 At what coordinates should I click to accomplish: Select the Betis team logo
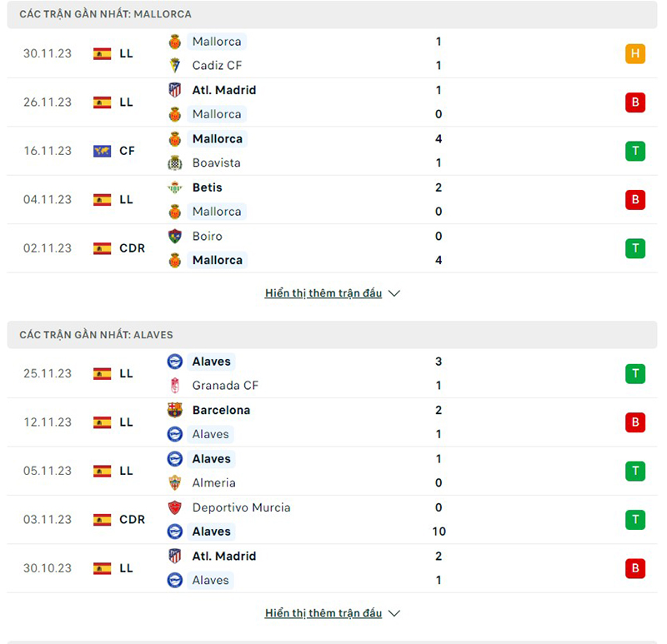click(x=174, y=187)
